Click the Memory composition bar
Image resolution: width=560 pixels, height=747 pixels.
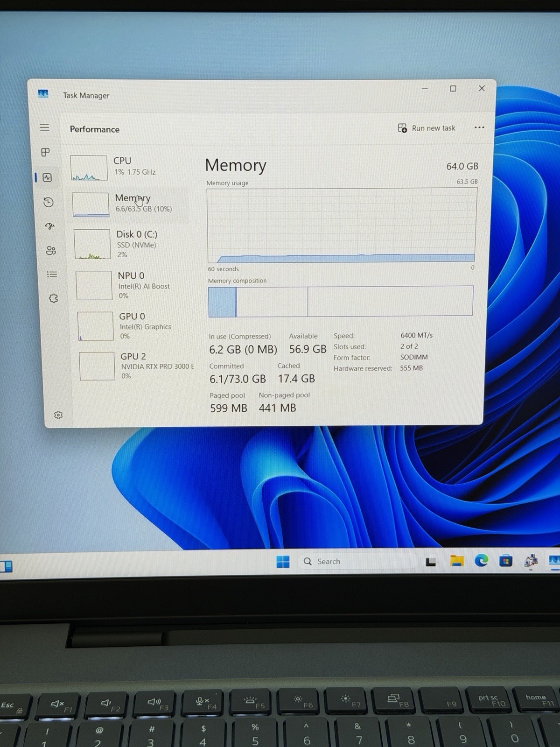(341, 302)
